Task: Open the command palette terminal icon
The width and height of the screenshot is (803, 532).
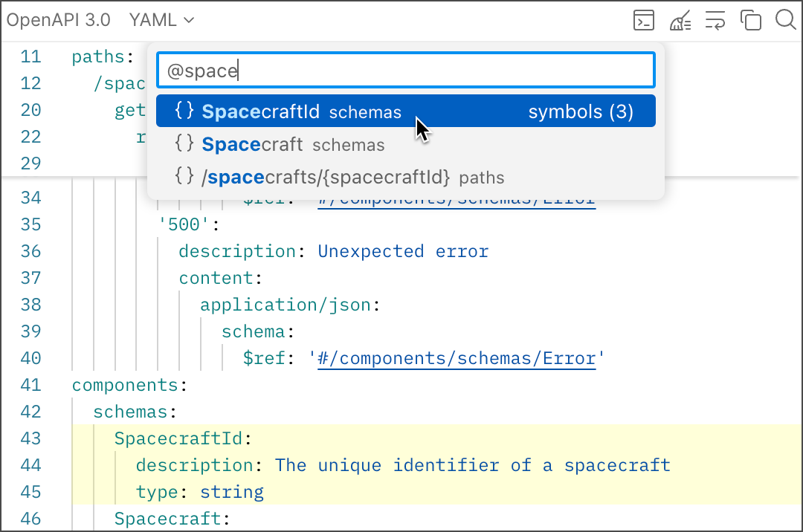Action: [644, 21]
